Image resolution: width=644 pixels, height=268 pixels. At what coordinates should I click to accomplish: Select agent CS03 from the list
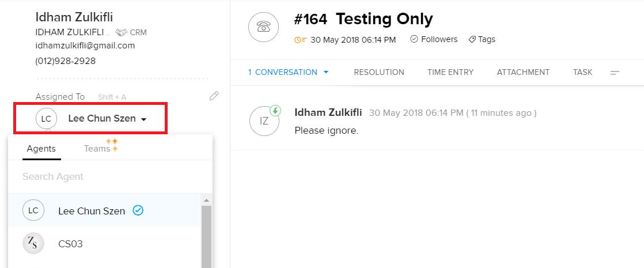point(70,244)
